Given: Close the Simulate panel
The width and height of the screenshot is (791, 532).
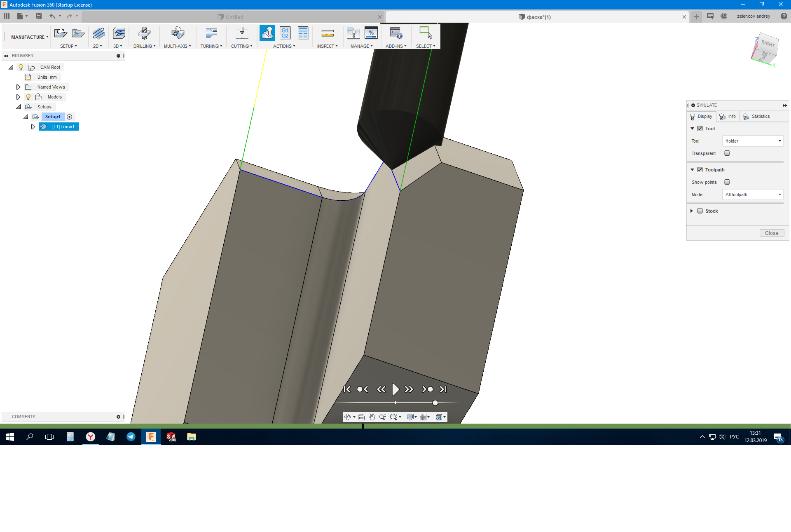Looking at the screenshot, I should (771, 233).
